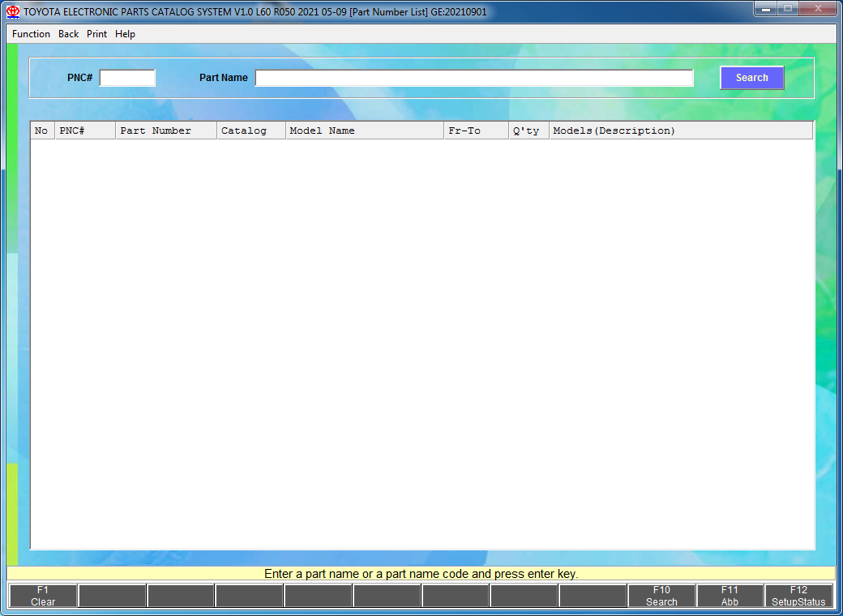Viewport: 843px width, 616px height.
Task: Click into the Part Name text field
Action: click(474, 78)
